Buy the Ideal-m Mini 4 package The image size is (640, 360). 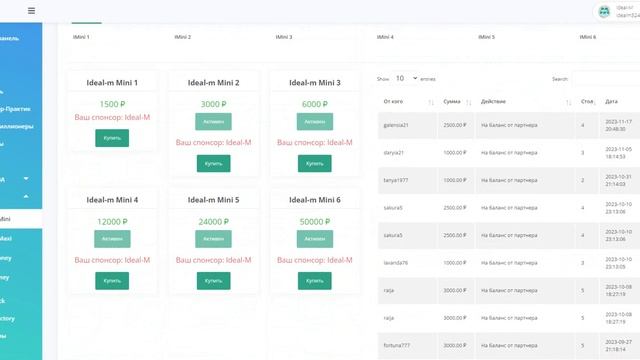tap(112, 281)
